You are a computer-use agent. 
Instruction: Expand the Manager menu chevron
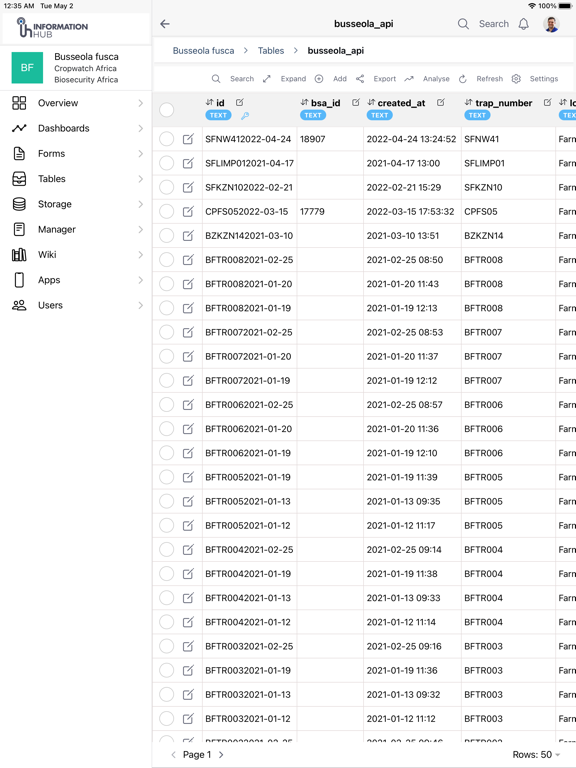[141, 229]
